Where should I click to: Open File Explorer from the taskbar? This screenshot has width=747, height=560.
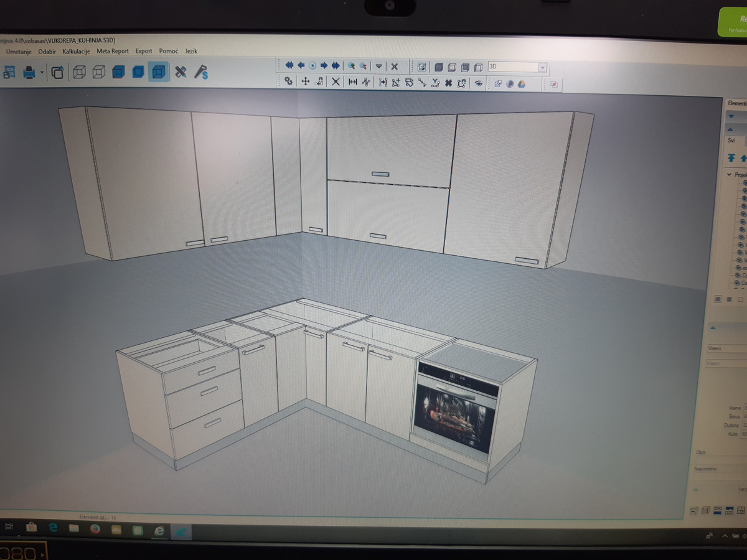(x=74, y=528)
